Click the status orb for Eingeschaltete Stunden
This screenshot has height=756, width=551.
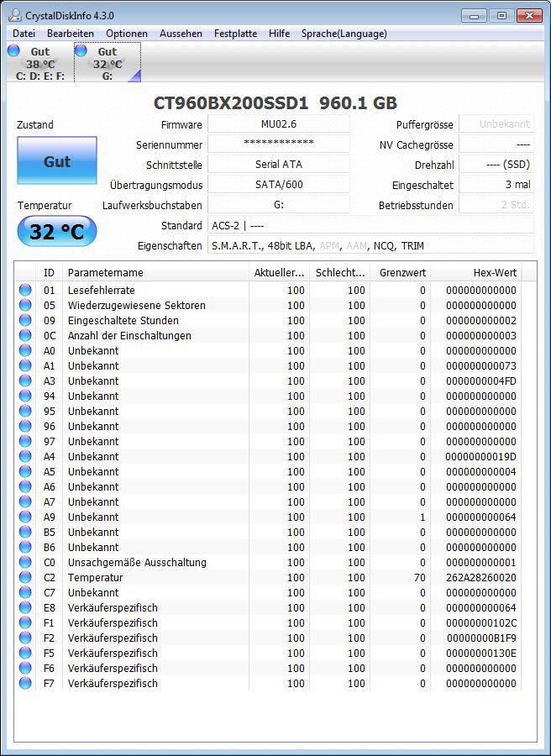25,320
